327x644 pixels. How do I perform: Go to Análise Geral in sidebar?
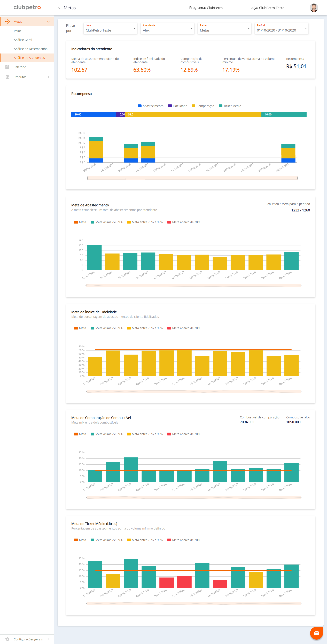click(23, 40)
